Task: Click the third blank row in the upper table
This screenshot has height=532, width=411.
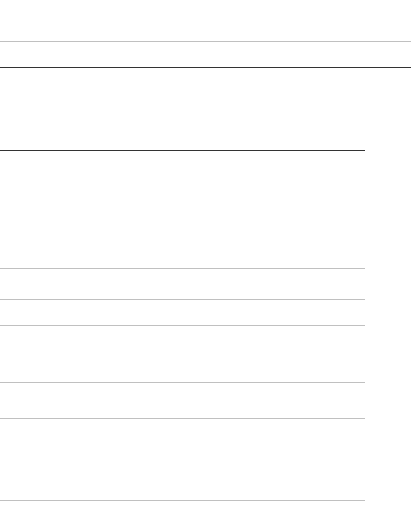Action: click(x=205, y=55)
